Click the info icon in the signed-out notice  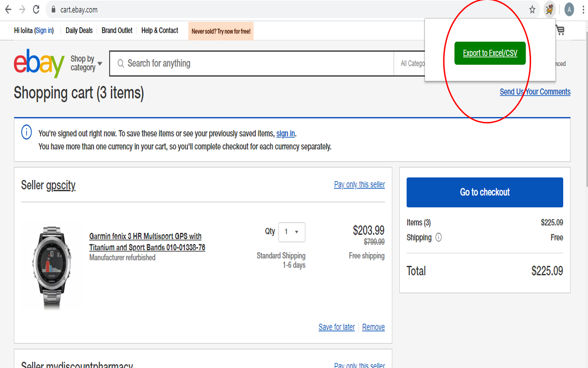tap(26, 132)
